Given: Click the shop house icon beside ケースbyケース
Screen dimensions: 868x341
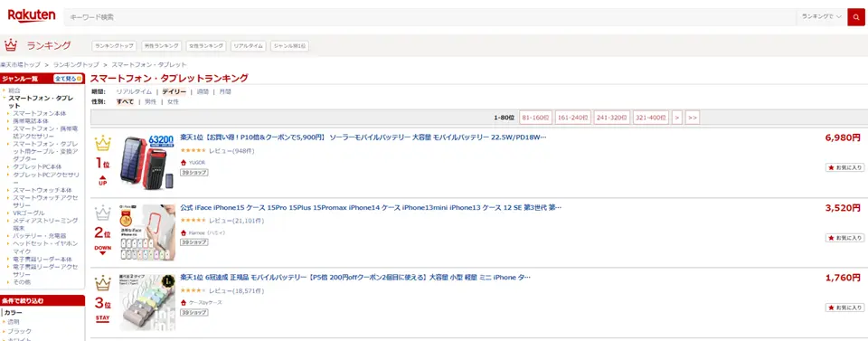Looking at the screenshot, I should click(184, 303).
